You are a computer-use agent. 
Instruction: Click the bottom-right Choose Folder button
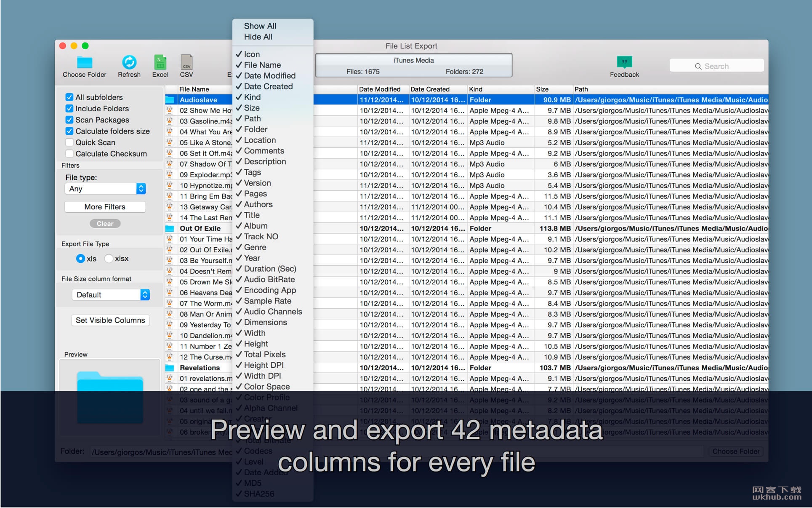click(736, 451)
